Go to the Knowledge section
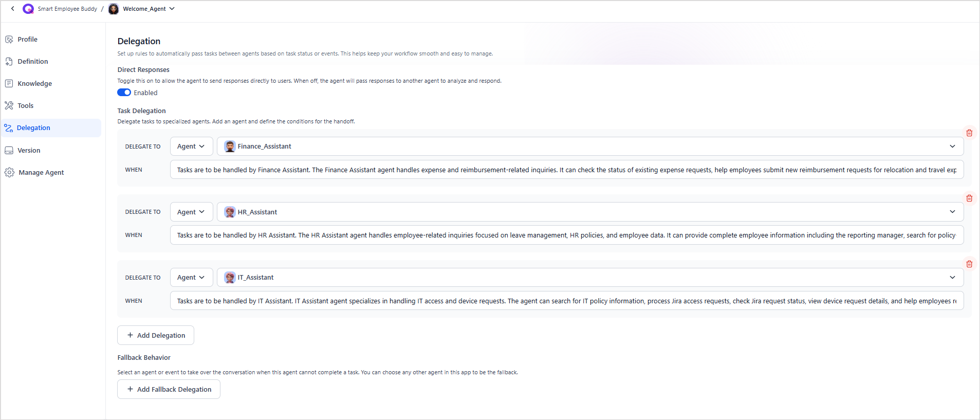 (34, 83)
